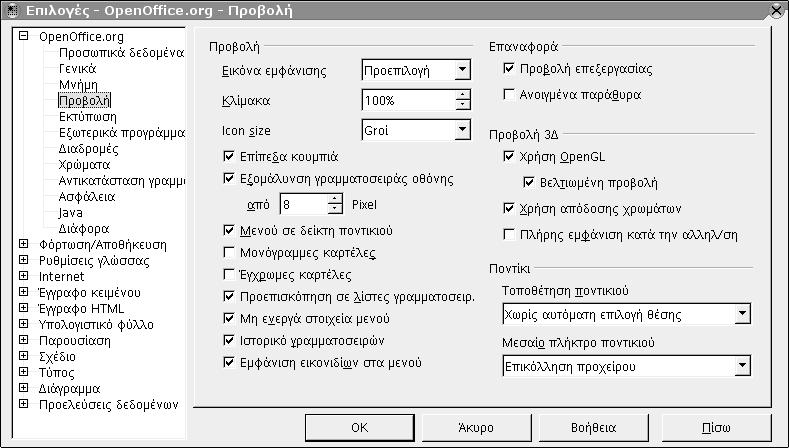Enable Πλήρης εμφάνιση κατά την αλληλ/ση checkbox
Image resolution: width=789 pixels, height=448 pixels.
[509, 235]
